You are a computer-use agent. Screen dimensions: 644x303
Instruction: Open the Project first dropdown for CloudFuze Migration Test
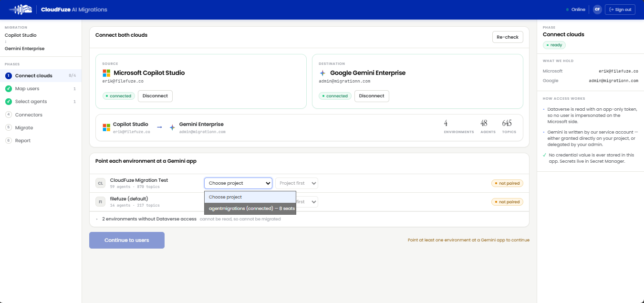(x=297, y=183)
